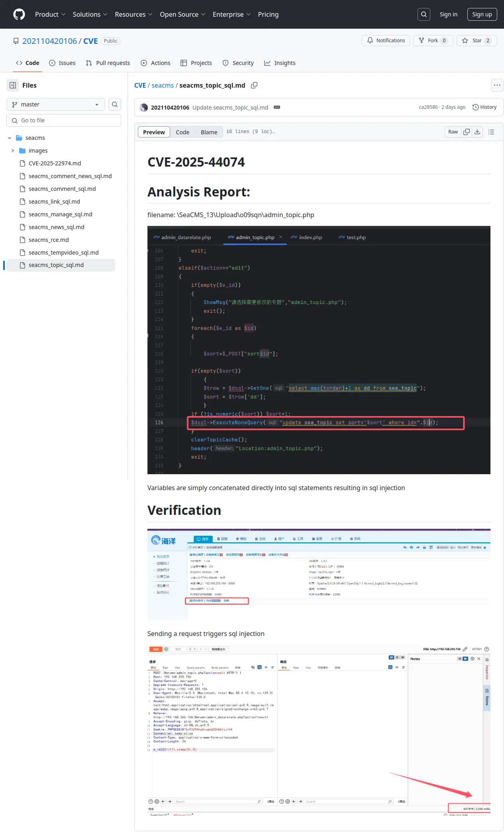504x838 pixels.
Task: Open the Burp request verification screenshot
Action: pyautogui.click(x=319, y=730)
